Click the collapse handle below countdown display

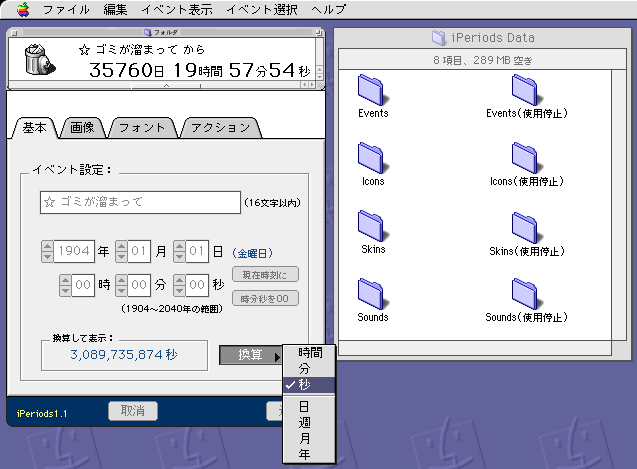(166, 86)
